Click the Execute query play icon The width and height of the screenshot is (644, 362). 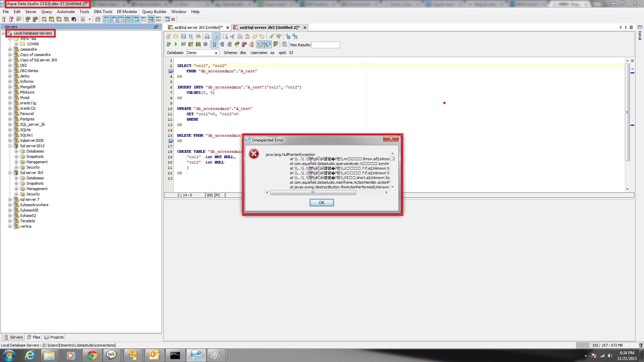[176, 44]
